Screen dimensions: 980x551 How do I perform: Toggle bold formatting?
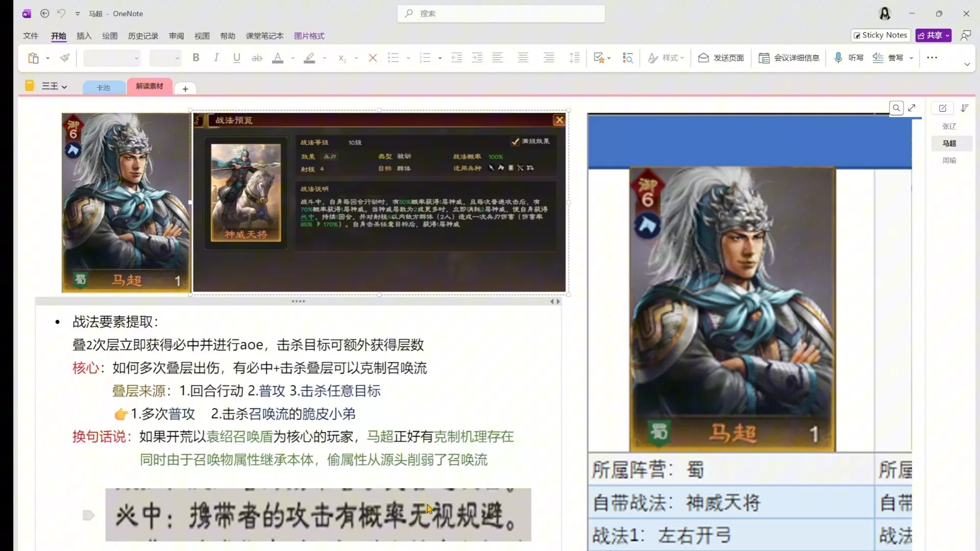(x=196, y=58)
